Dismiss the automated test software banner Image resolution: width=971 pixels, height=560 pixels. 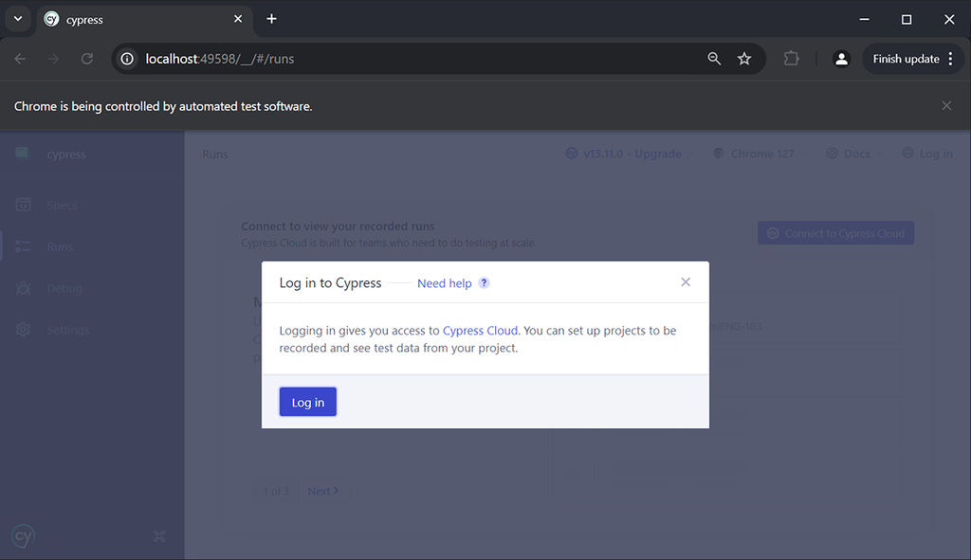(x=946, y=106)
